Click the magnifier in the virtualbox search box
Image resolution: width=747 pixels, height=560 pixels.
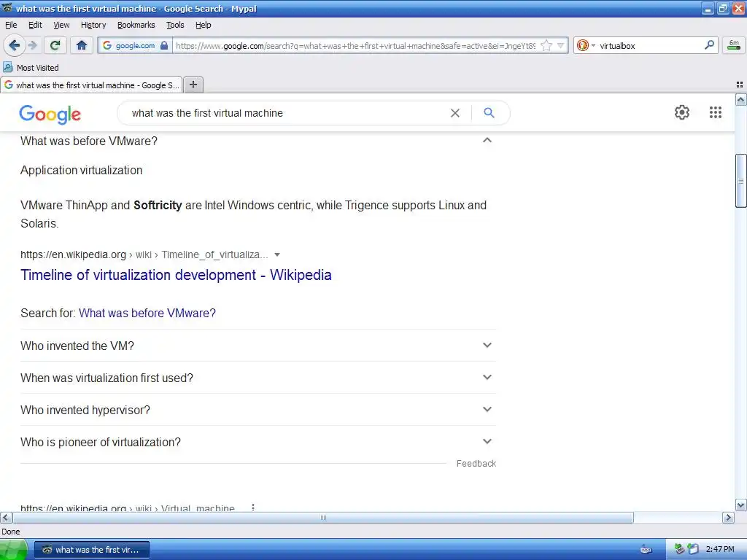click(x=709, y=45)
